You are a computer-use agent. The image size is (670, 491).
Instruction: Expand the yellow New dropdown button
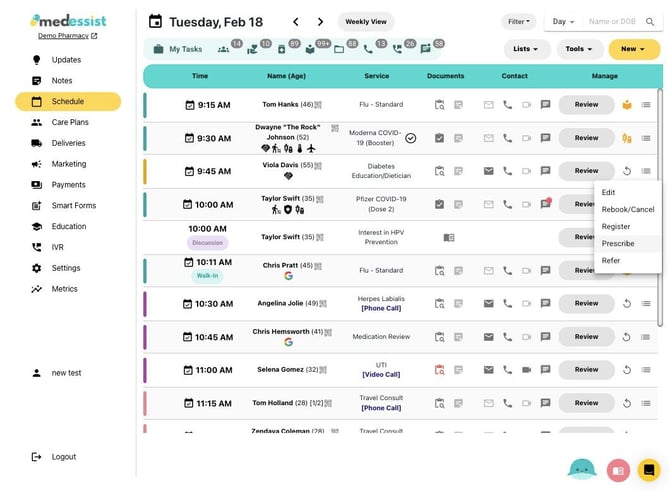633,48
